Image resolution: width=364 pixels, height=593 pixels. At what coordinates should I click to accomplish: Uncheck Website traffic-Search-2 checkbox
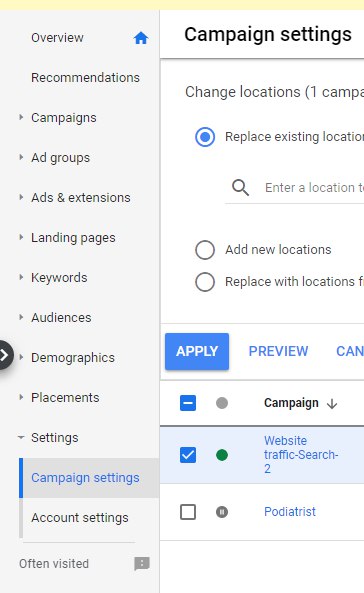point(188,455)
